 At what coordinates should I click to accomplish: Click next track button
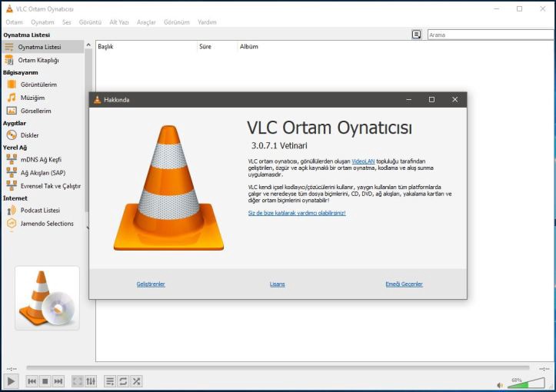58,381
